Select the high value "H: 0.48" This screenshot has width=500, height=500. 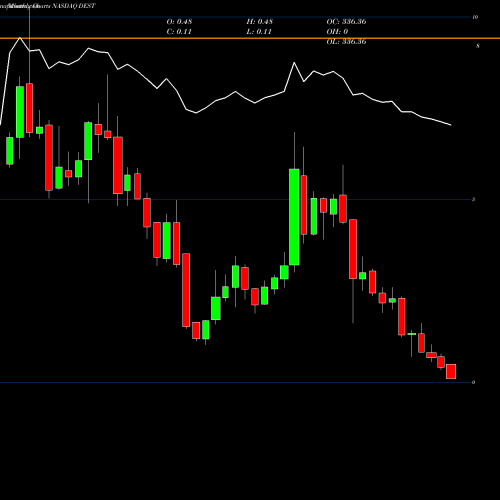[x=260, y=22]
